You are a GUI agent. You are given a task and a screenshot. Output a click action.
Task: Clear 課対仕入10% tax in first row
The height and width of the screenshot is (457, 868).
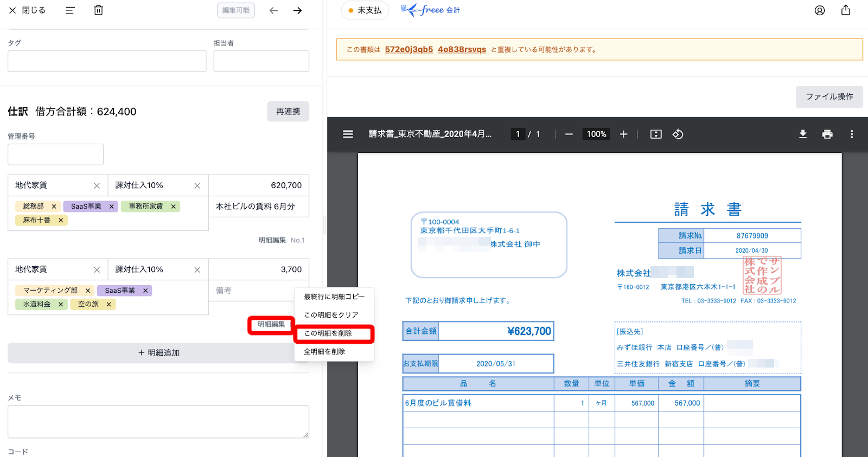197,185
